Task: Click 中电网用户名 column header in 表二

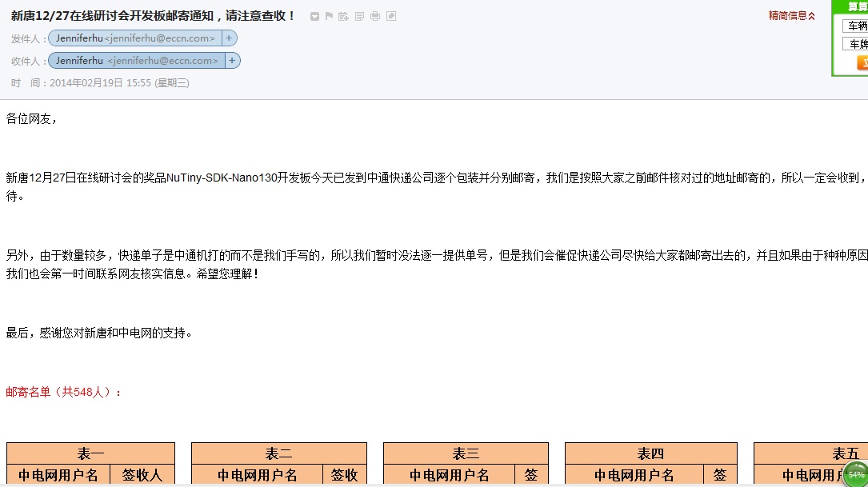Action: click(258, 475)
